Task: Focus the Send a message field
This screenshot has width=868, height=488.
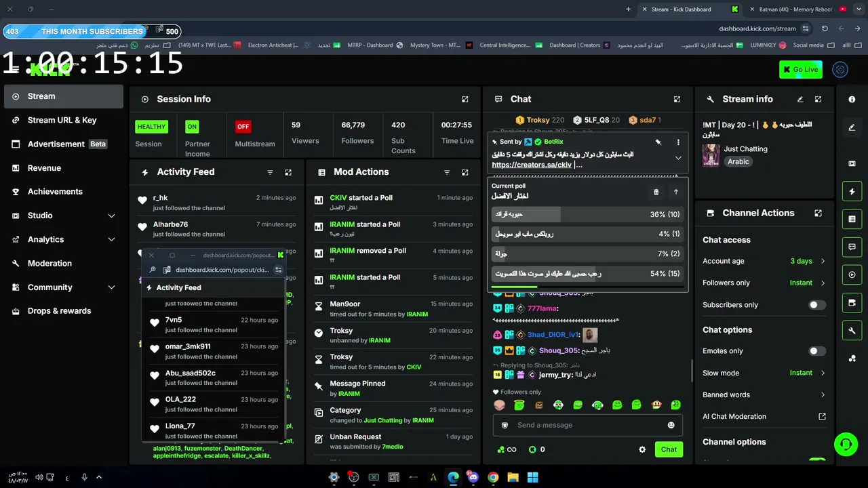Action: coord(587,425)
